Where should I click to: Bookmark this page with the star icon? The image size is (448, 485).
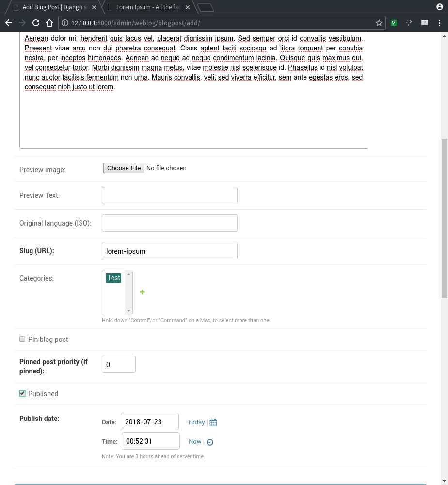point(379,23)
